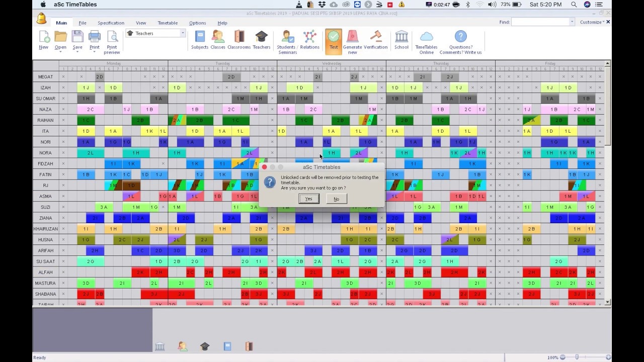Open the Find field dropdown arrow
644x362 pixels.
tap(572, 22)
